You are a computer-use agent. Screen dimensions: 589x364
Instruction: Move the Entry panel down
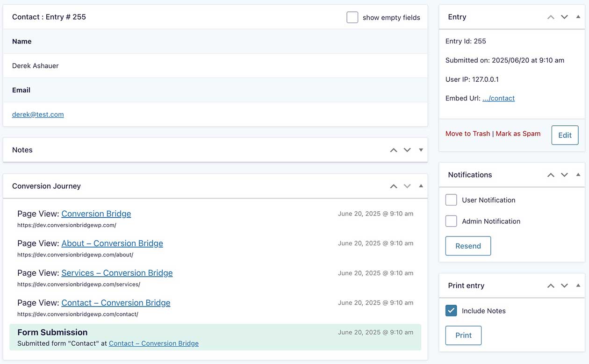[x=564, y=17]
